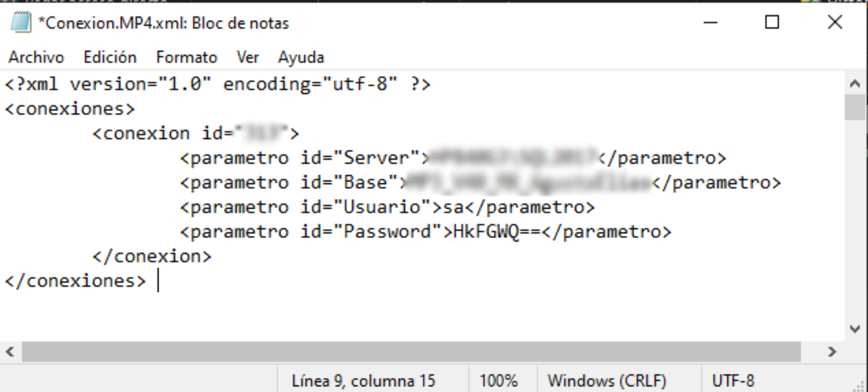
Task: Open the Formato menu
Action: tap(186, 57)
